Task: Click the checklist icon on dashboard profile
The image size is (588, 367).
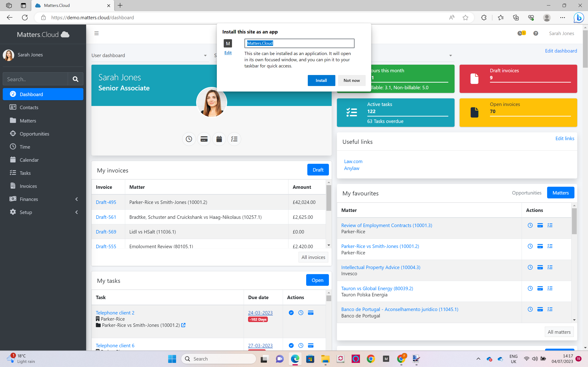Action: pos(234,139)
